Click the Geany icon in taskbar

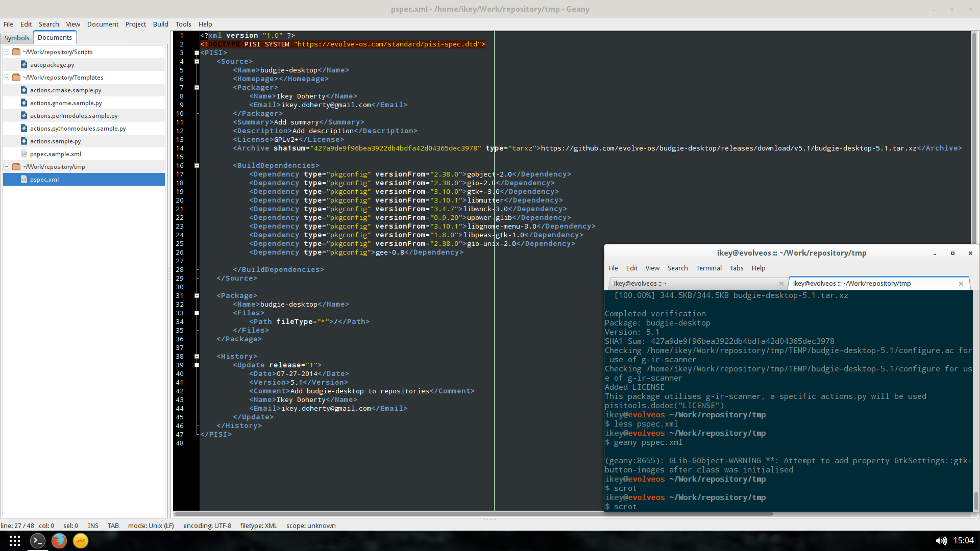point(80,541)
